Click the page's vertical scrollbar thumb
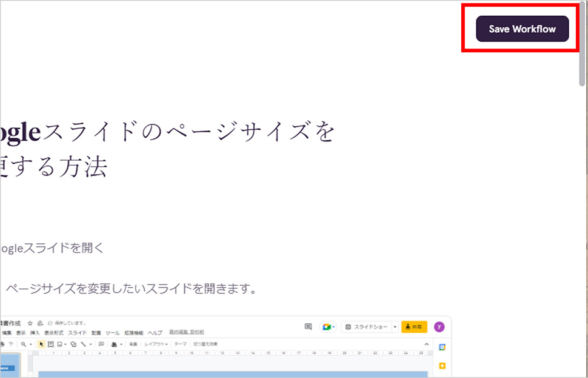This screenshot has width=588, height=378. point(582,45)
